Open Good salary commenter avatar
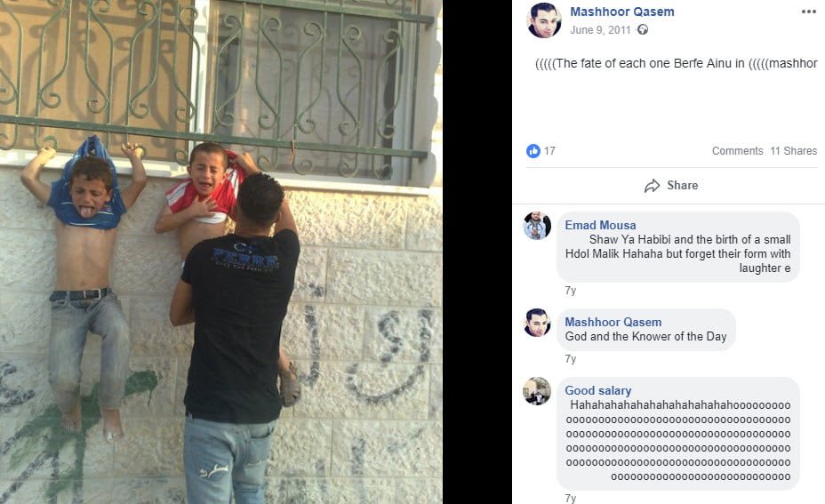This screenshot has height=504, width=825. coord(537,391)
